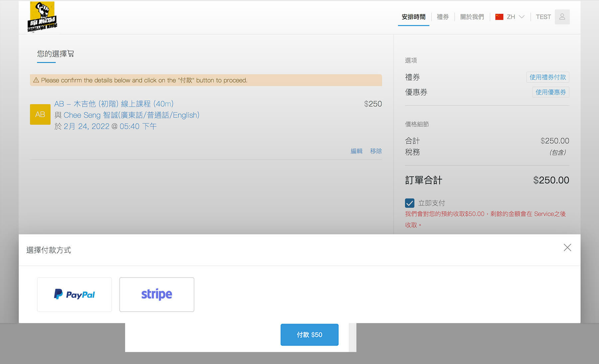
Task: Close the payment method panel
Action: 567,248
